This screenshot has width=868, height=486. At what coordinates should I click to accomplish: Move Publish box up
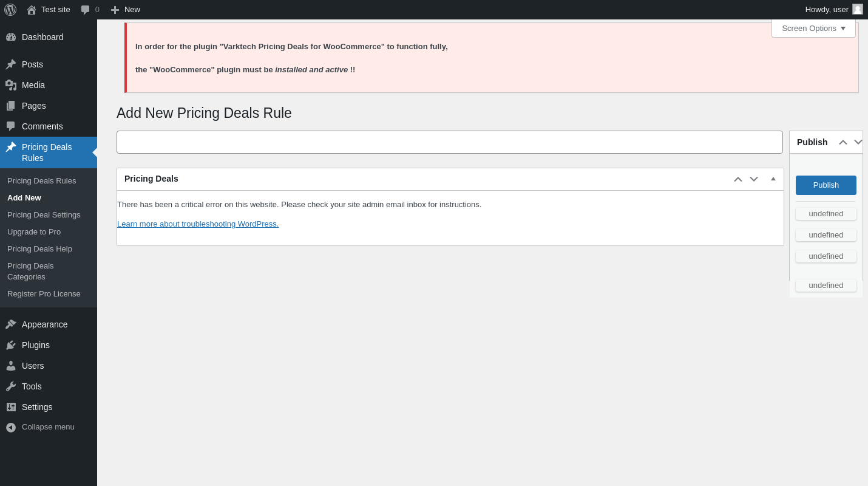(843, 142)
